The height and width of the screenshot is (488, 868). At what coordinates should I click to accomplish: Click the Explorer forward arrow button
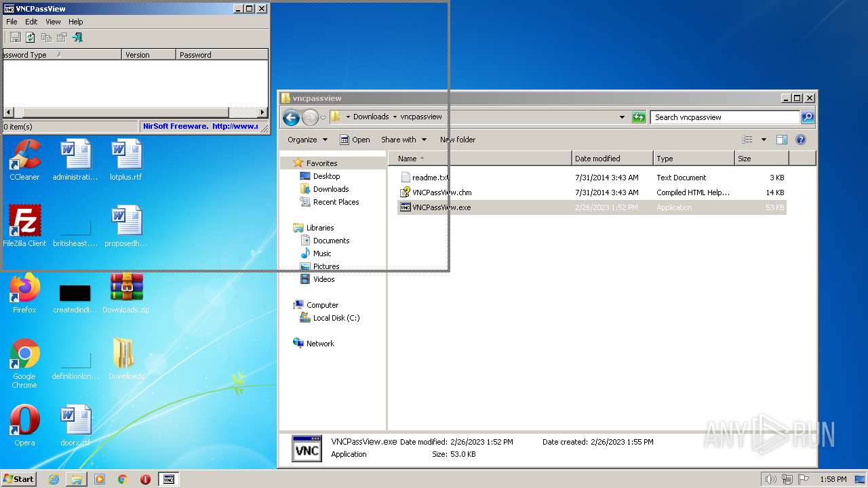tap(310, 117)
